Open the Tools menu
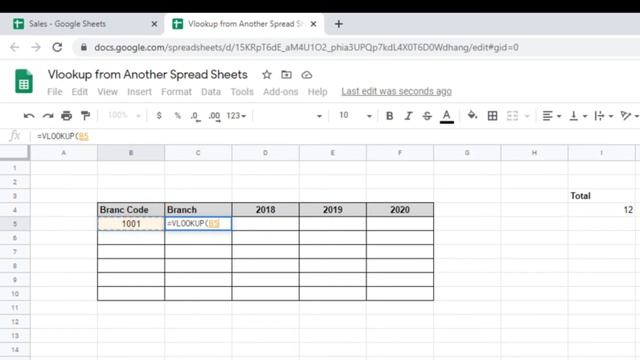This screenshot has height=360, width=640. point(242,92)
